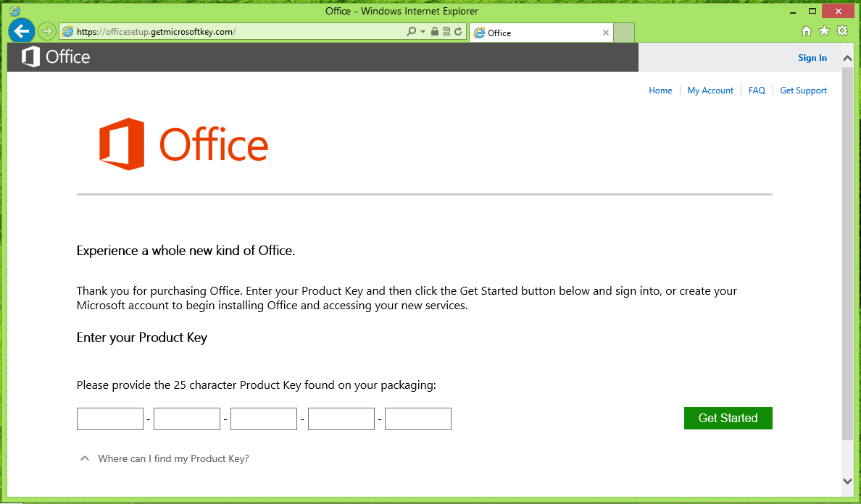This screenshot has height=504, width=861.
Task: Click the URL in the address bar
Action: point(157,32)
